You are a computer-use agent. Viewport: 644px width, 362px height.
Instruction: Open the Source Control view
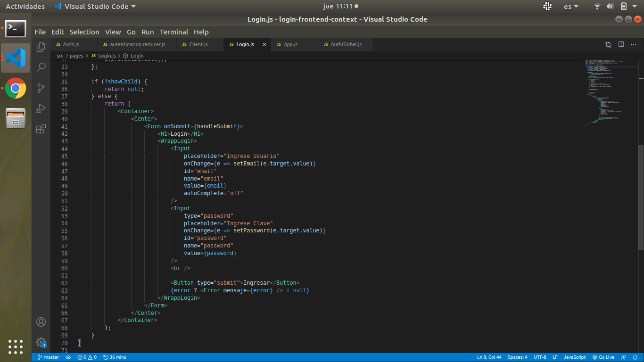click(41, 88)
